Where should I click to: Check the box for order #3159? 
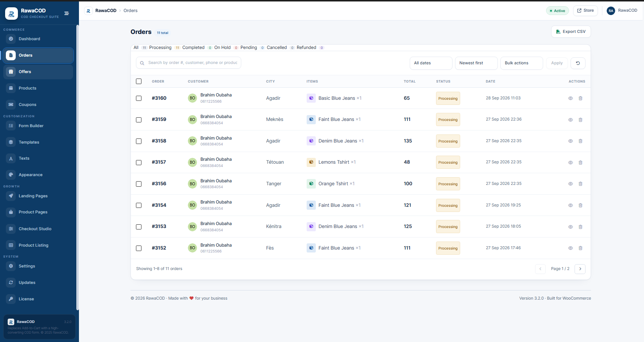[139, 120]
